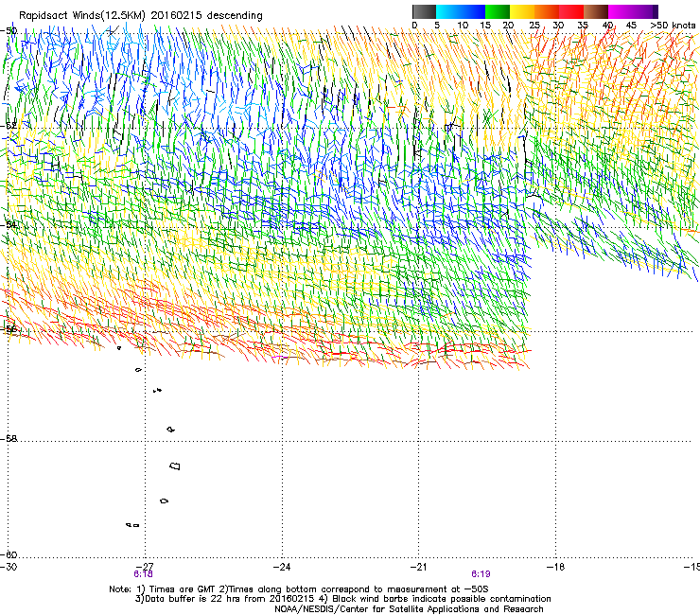Click the '-18' longitude axis label
700x615 pixels.
pos(555,567)
